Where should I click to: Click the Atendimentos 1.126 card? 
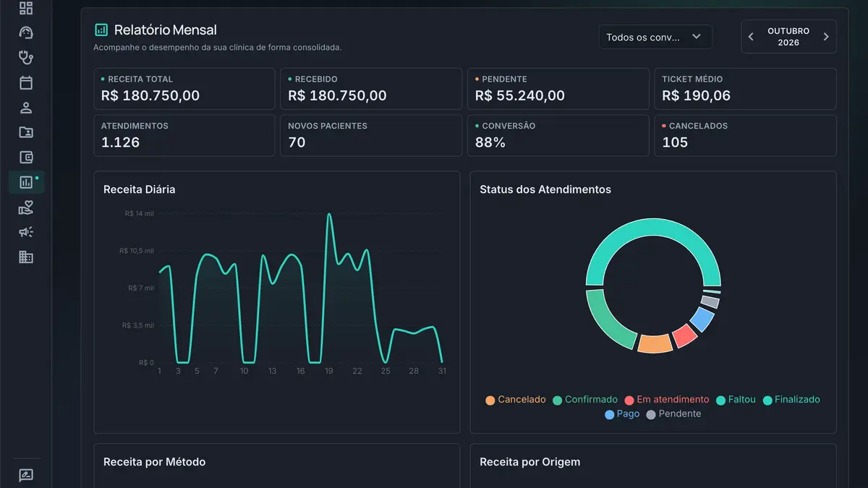[x=184, y=135]
